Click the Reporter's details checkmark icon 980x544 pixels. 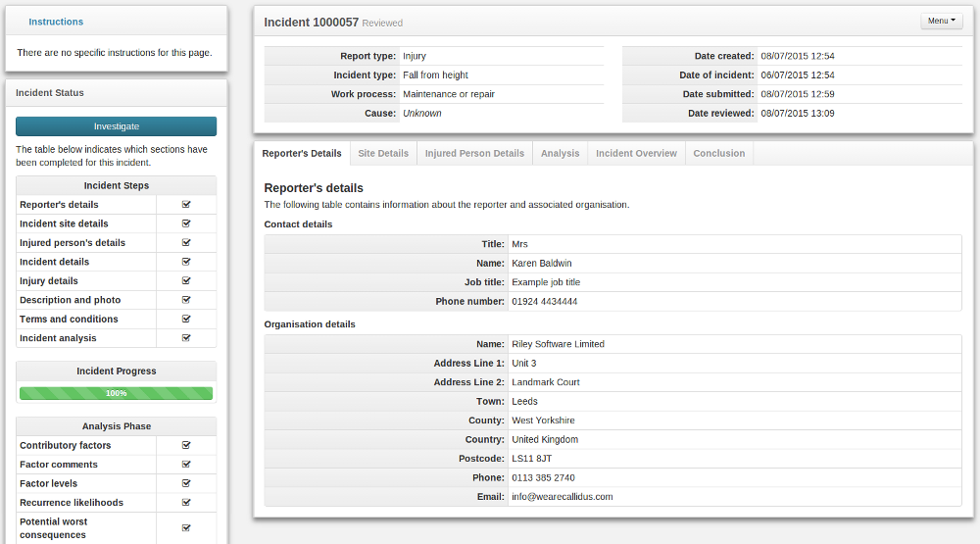(x=186, y=205)
